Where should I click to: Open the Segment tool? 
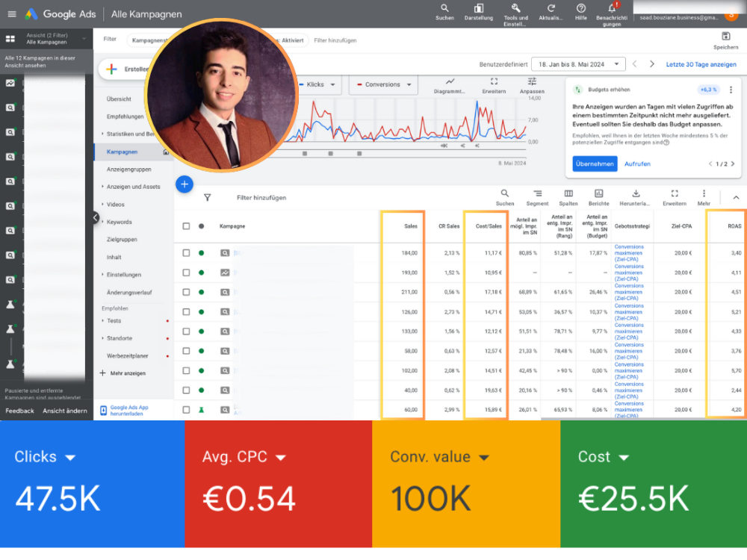[537, 197]
